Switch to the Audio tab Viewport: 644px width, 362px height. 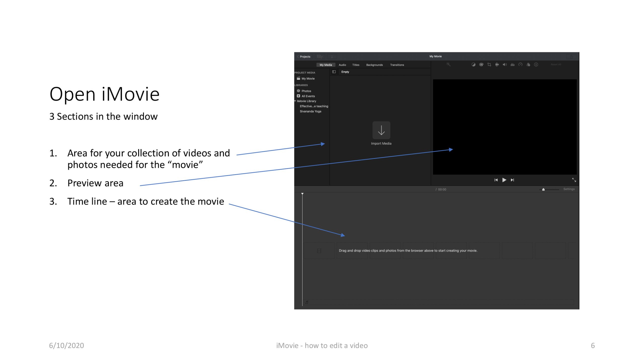tap(342, 65)
